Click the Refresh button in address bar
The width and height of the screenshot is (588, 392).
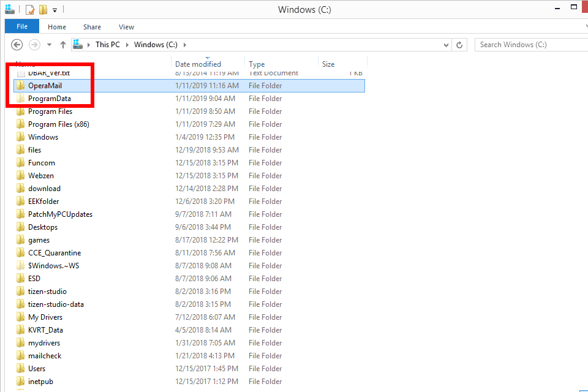coord(459,45)
